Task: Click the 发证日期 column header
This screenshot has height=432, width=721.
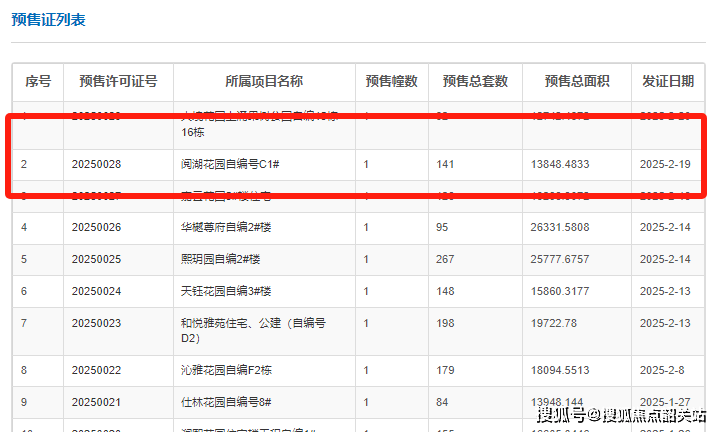Action: pos(668,81)
